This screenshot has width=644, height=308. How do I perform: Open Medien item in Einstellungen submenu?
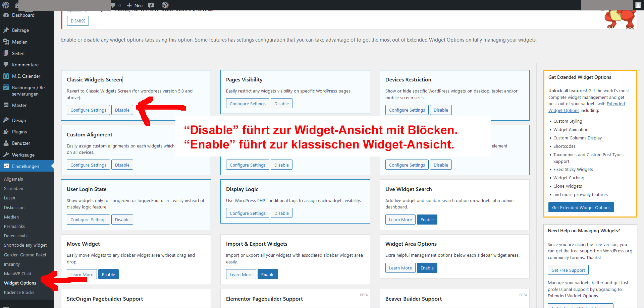(x=11, y=217)
